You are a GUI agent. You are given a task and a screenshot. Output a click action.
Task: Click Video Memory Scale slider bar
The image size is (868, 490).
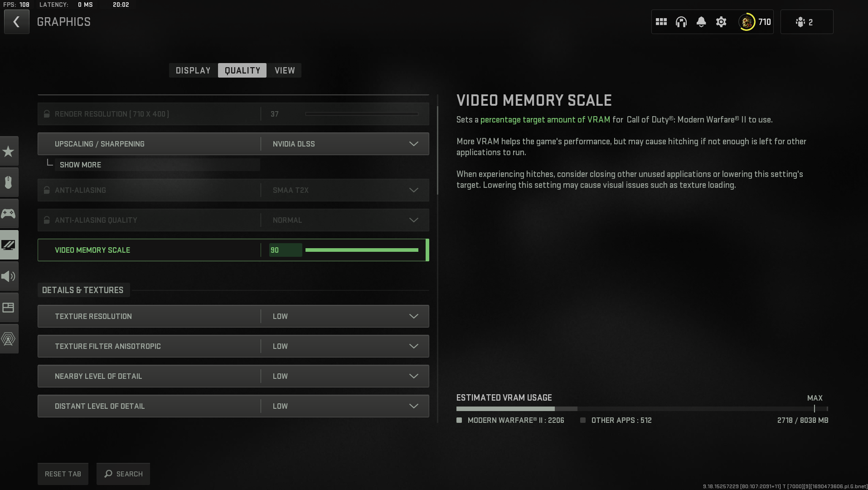(x=362, y=250)
